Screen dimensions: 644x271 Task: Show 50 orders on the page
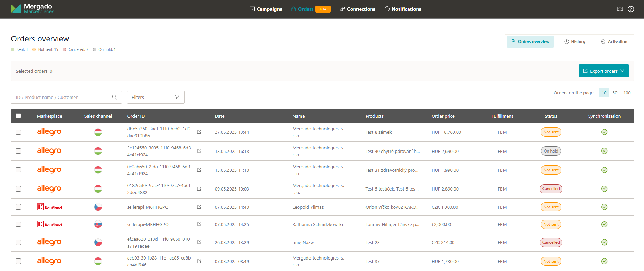coord(615,93)
